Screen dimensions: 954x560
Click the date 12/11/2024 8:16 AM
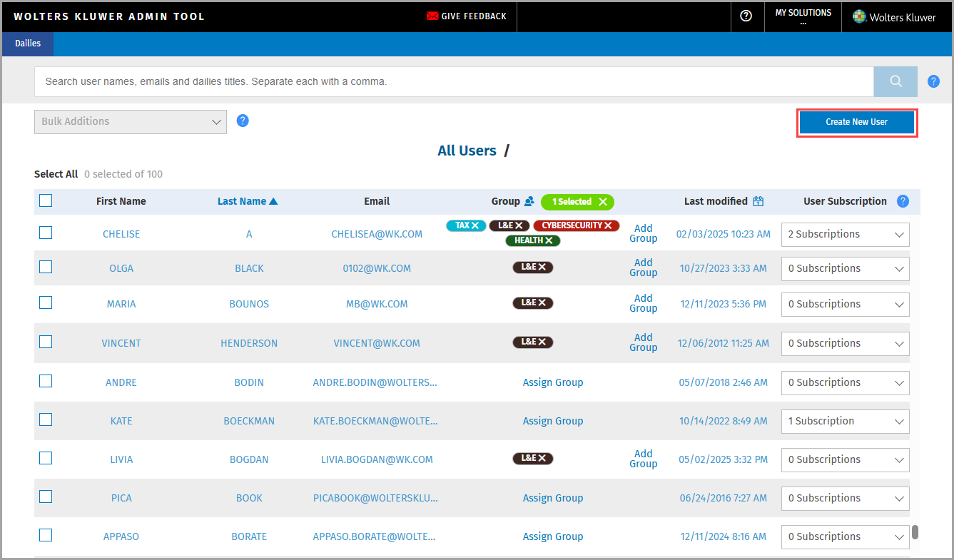click(x=724, y=536)
